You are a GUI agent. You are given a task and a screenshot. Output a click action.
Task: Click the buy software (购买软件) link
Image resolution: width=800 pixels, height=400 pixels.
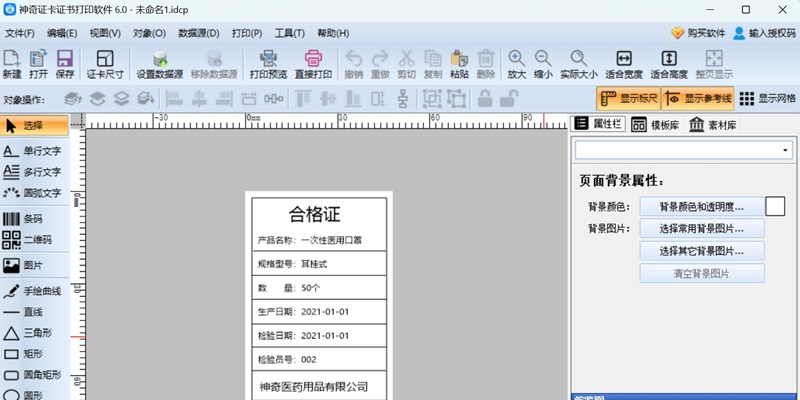tap(698, 33)
